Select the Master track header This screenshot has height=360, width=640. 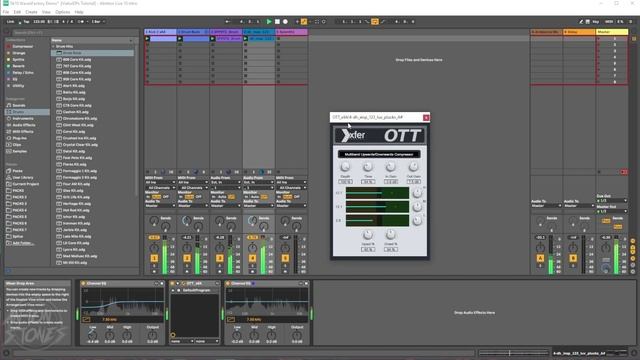pos(611,32)
